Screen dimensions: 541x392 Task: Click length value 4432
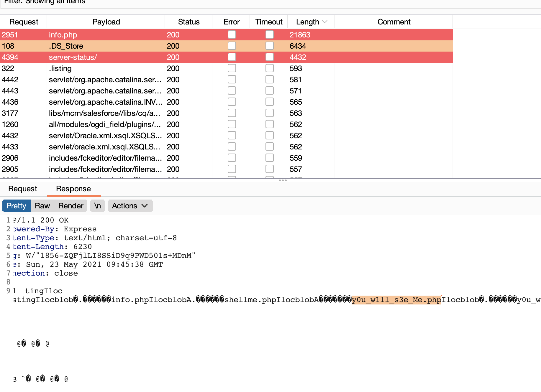click(x=298, y=57)
